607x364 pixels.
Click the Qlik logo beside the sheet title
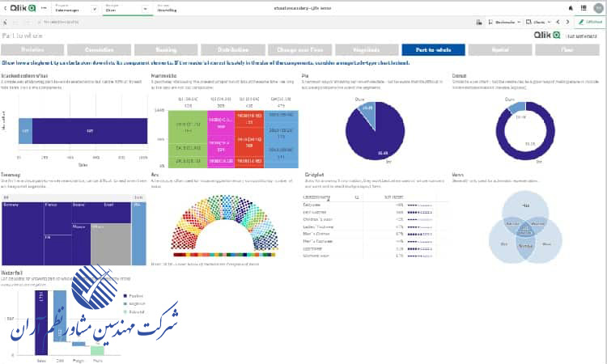click(543, 36)
